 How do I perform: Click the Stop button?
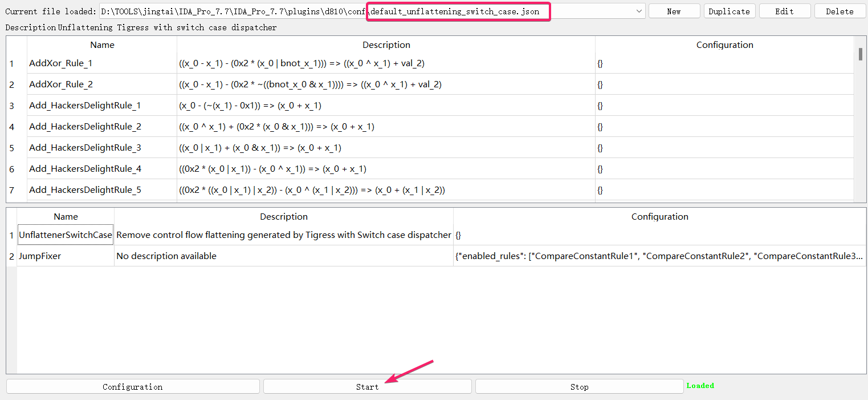pos(579,387)
